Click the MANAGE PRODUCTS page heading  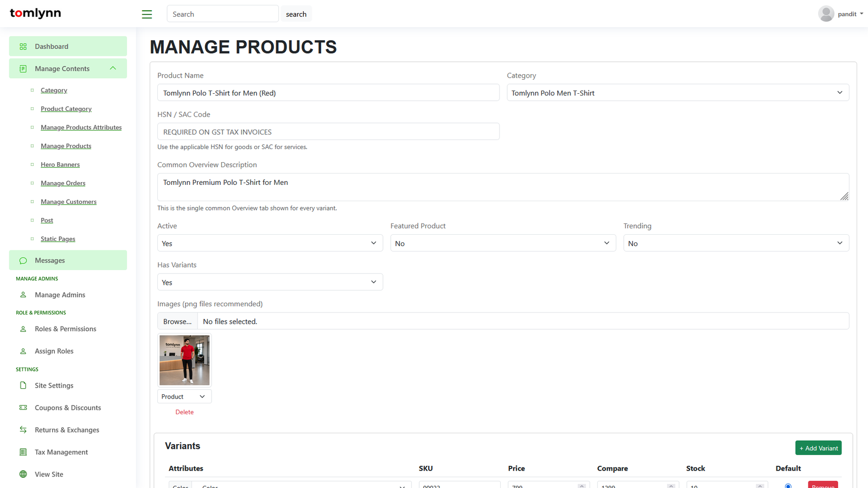(243, 47)
